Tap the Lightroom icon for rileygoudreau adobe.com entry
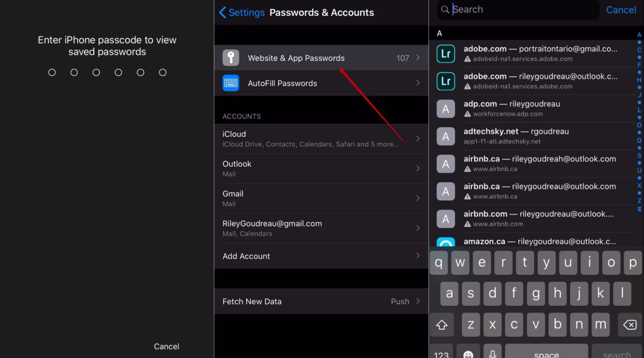The height and width of the screenshot is (358, 644). [x=446, y=81]
